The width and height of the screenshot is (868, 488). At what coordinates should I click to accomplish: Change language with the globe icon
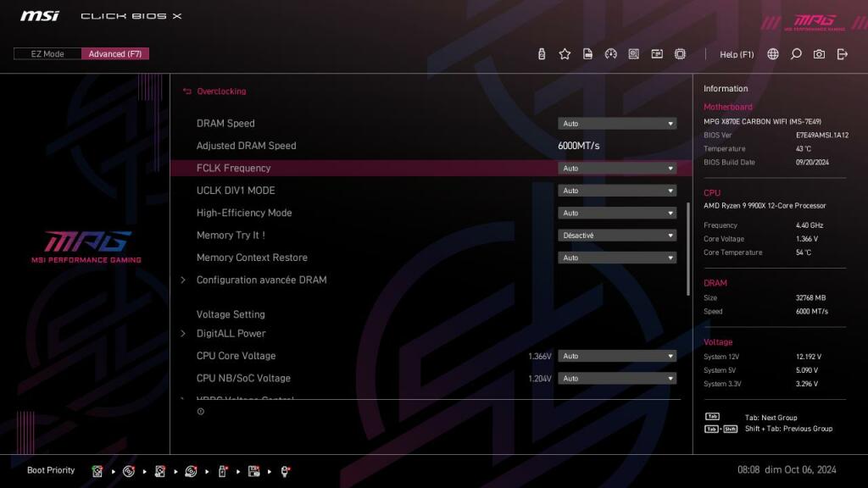(771, 53)
